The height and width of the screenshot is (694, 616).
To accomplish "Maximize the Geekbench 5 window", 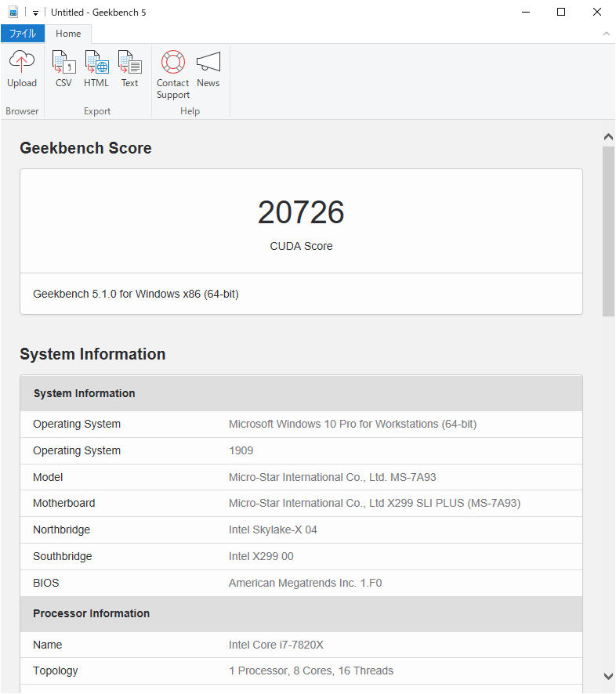I will 561,12.
